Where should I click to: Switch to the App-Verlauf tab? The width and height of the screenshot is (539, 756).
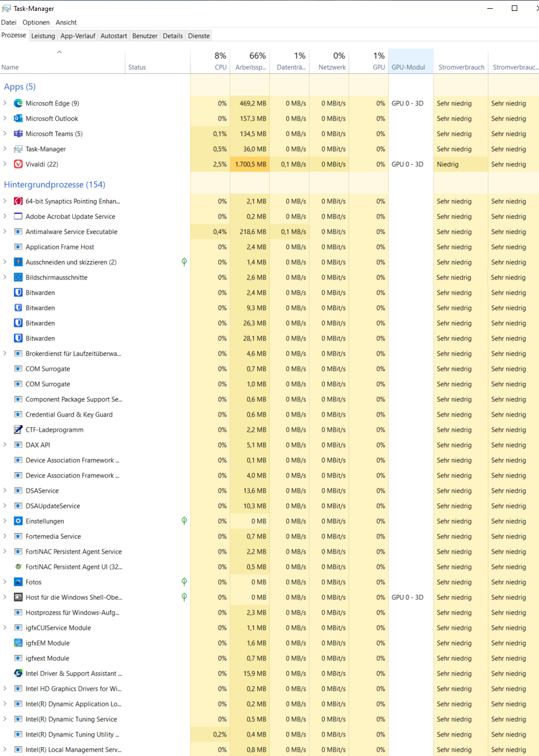point(78,36)
